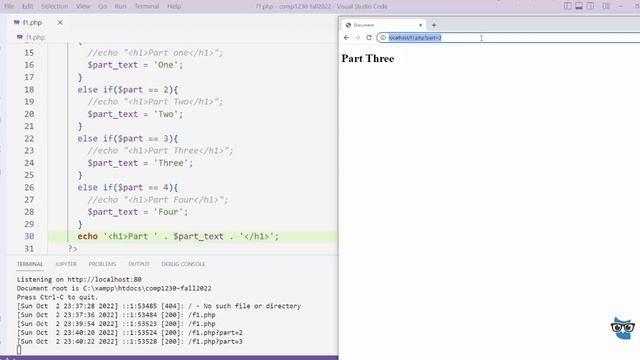Viewport: 640px width, 360px height.
Task: Toggle secondary side bar layout icon
Action: (x=590, y=6)
